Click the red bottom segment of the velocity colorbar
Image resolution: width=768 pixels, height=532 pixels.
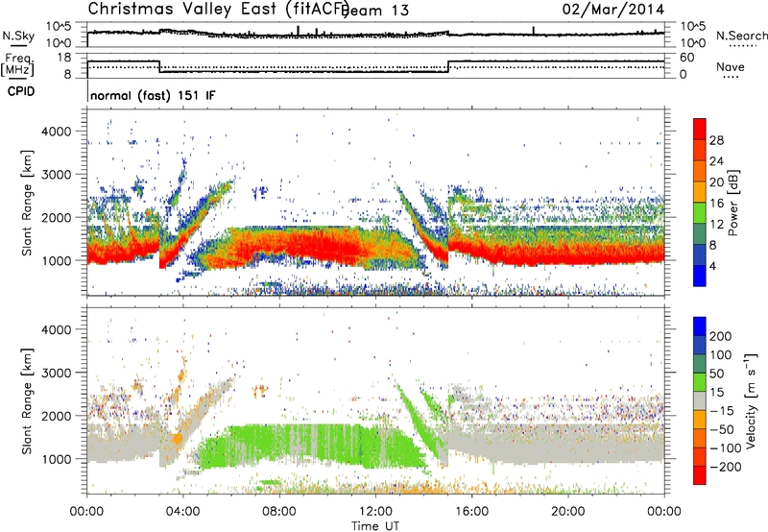click(700, 475)
